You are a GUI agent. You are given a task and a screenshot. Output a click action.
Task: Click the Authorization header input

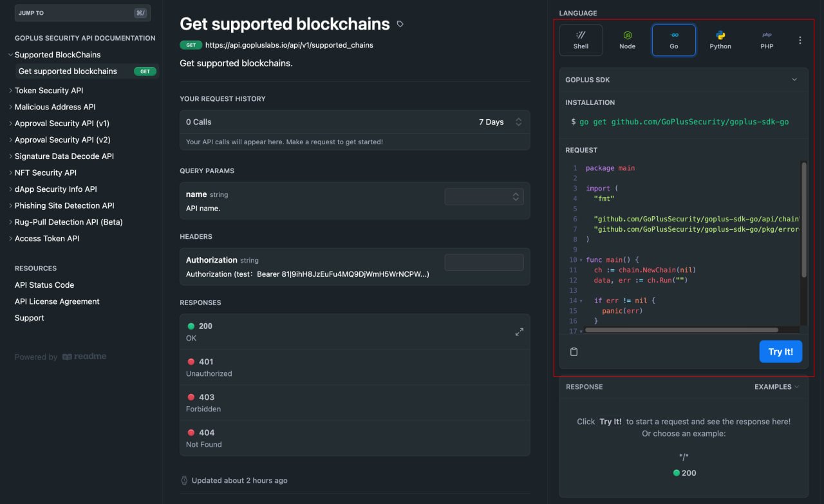click(484, 262)
